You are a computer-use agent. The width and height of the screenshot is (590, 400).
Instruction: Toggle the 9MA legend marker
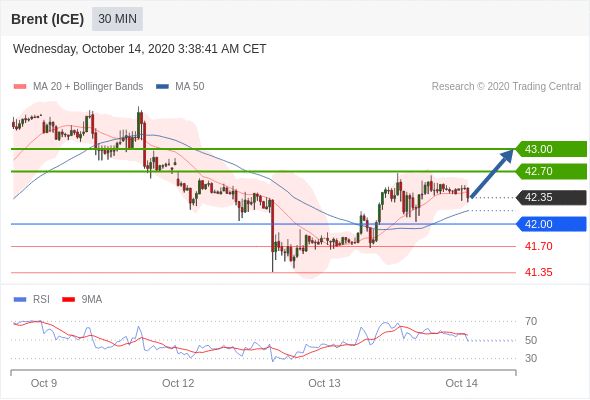pos(68,300)
